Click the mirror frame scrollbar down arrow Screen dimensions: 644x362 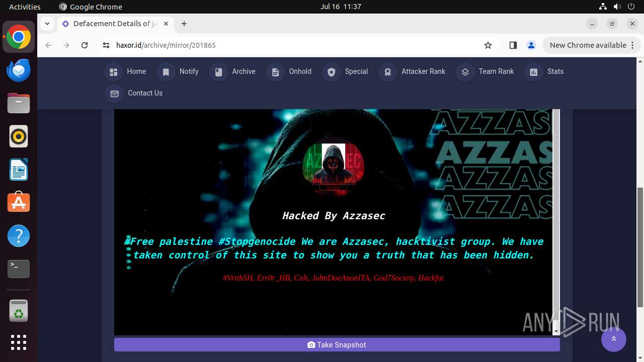556,331
